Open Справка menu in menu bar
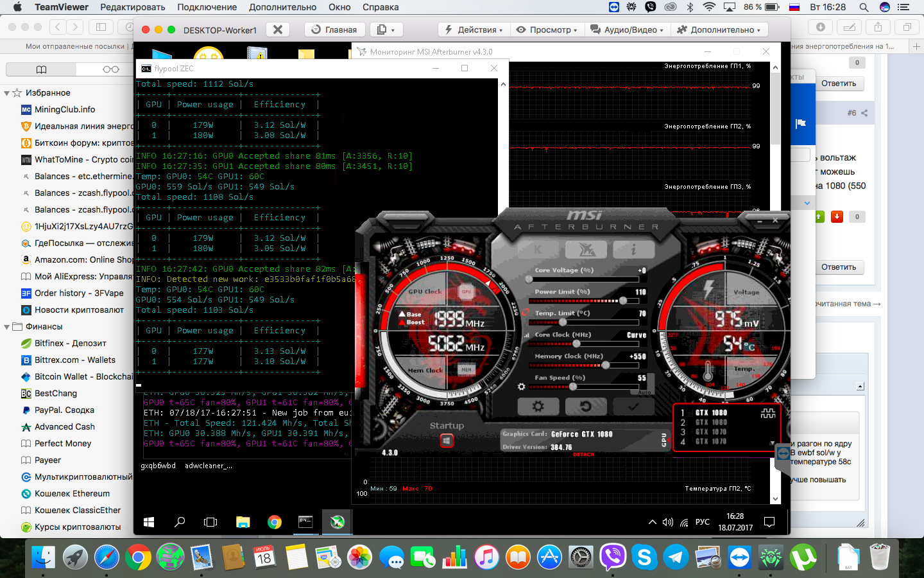Viewport: 924px width, 578px height. click(381, 7)
